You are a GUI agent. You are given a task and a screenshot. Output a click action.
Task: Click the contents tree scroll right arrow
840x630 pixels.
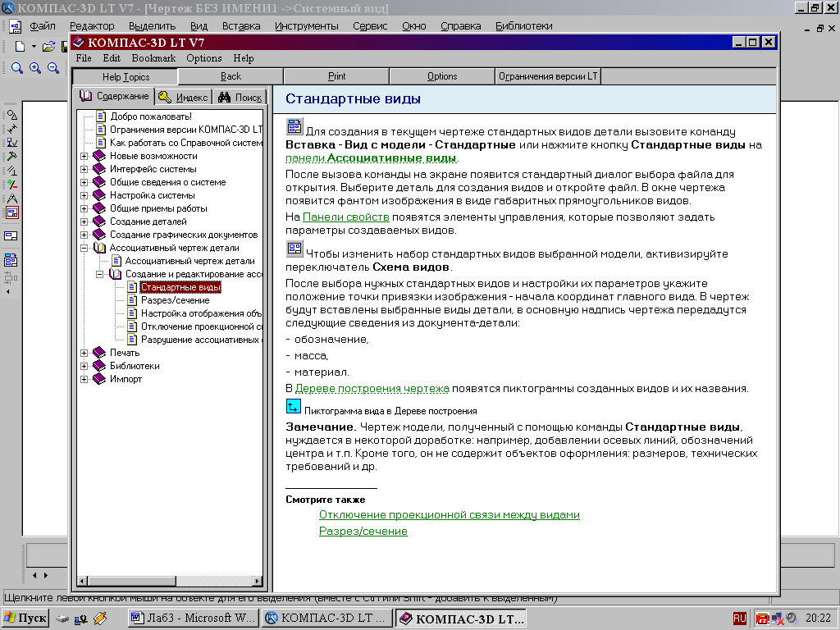click(x=257, y=581)
